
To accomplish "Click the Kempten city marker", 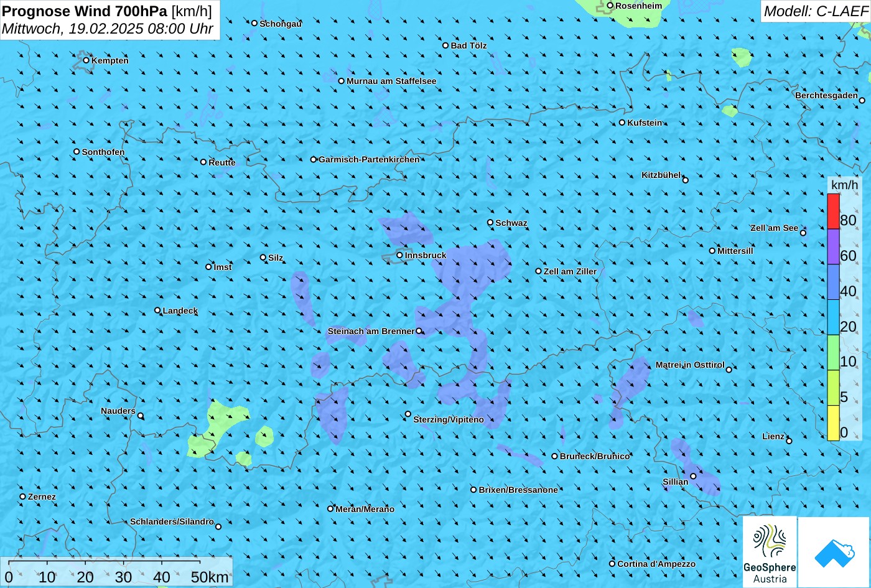I will coord(86,60).
